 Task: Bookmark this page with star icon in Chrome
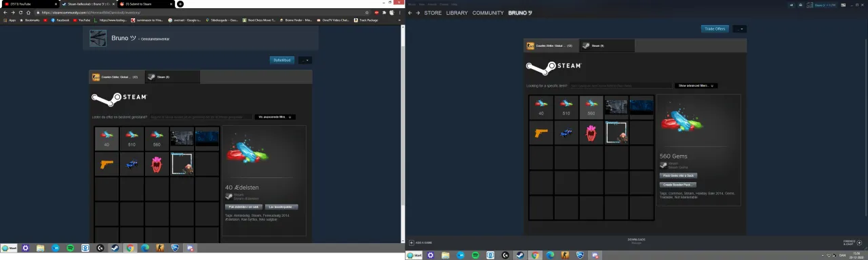click(368, 12)
